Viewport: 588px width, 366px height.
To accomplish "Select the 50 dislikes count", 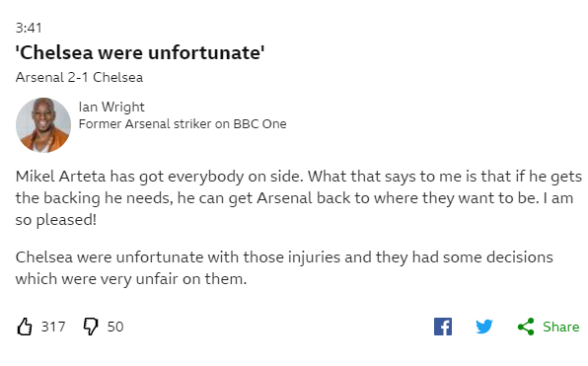I will [x=115, y=327].
